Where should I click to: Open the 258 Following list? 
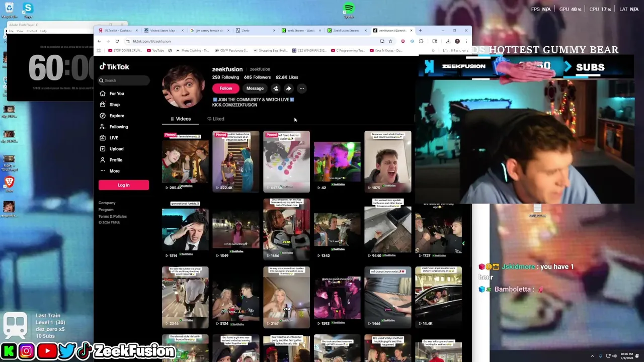click(225, 77)
